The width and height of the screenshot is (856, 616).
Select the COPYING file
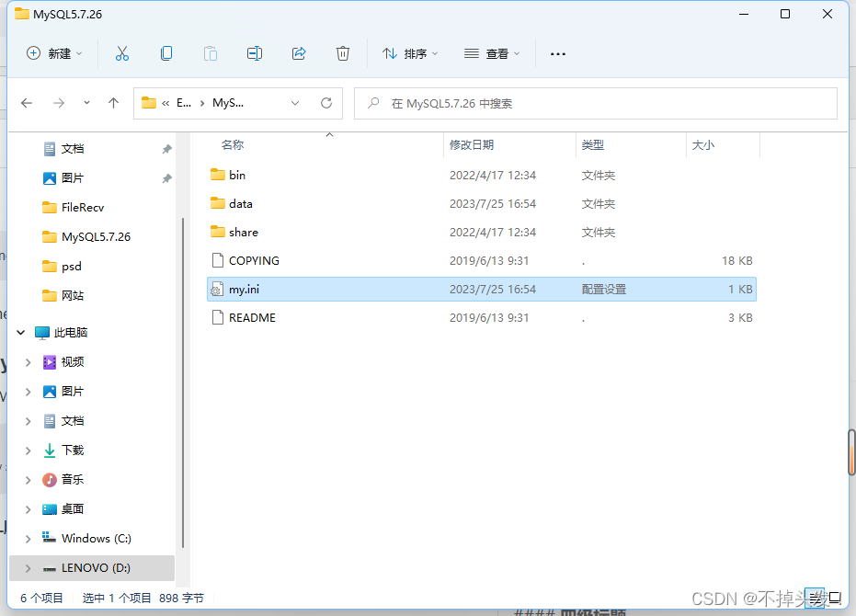482,260
